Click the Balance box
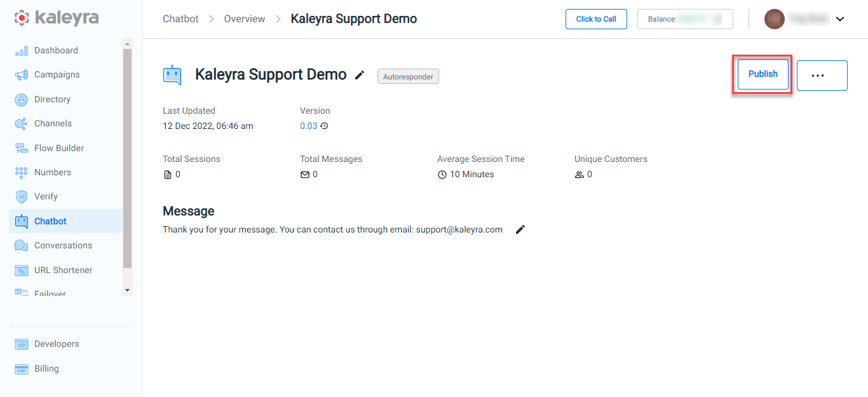Image resolution: width=868 pixels, height=397 pixels. (685, 19)
